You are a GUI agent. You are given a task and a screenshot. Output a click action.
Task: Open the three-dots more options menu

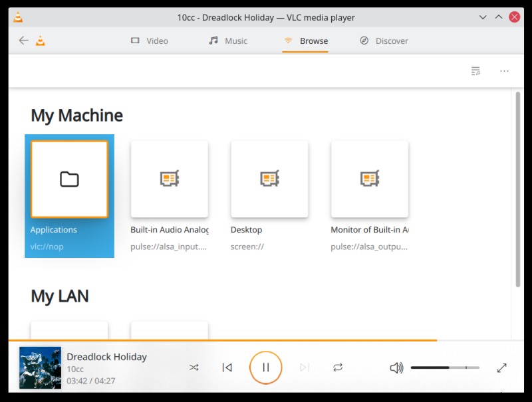(x=504, y=71)
